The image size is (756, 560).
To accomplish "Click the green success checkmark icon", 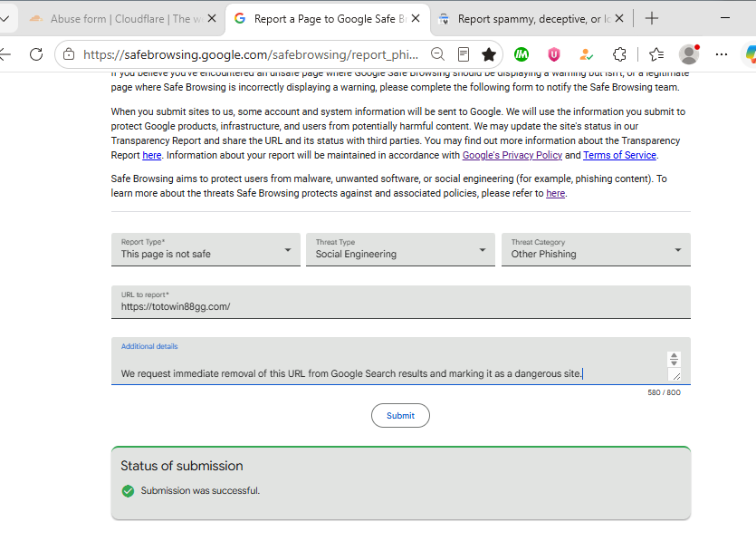I will coord(128,491).
